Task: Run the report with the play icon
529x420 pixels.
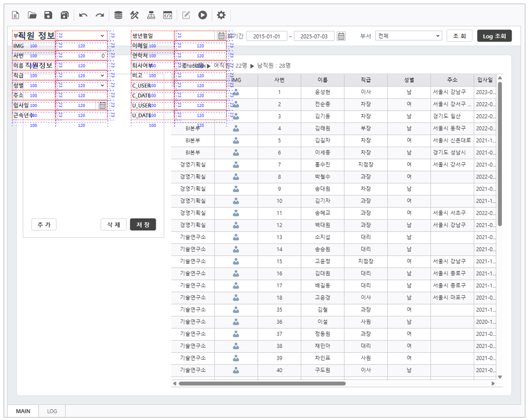Action: tap(203, 15)
